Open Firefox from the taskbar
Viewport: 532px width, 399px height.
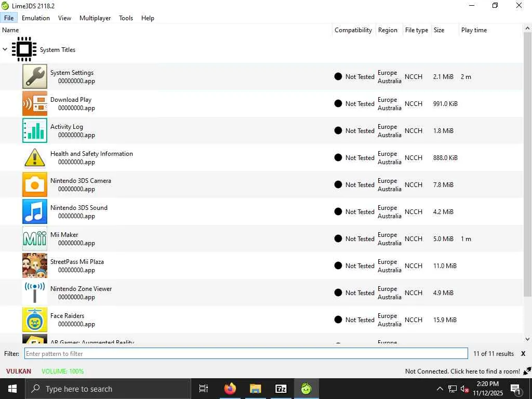click(230, 389)
